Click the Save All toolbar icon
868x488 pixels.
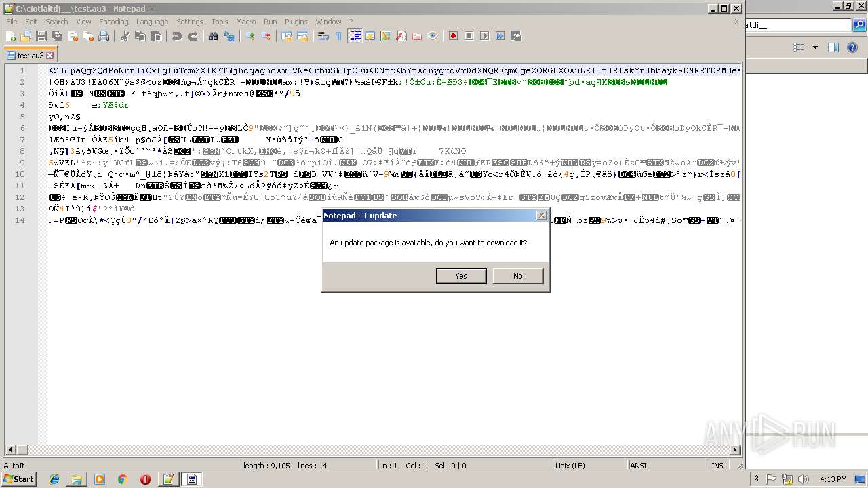point(57,36)
